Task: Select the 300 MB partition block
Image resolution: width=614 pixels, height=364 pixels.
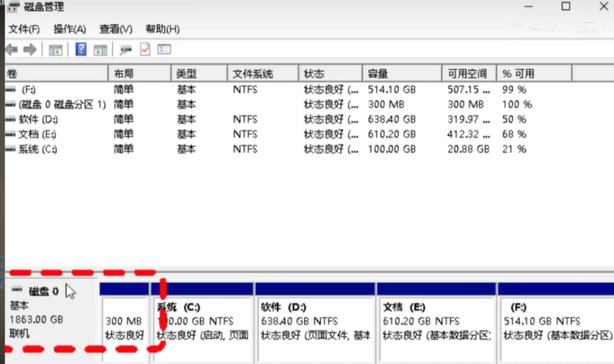Action: coord(124,327)
